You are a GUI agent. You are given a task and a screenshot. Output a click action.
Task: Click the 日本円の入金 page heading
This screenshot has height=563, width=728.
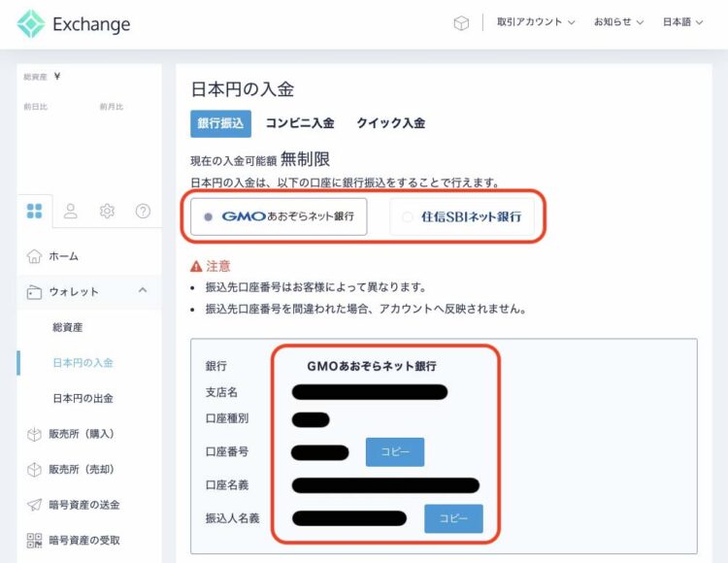[243, 89]
